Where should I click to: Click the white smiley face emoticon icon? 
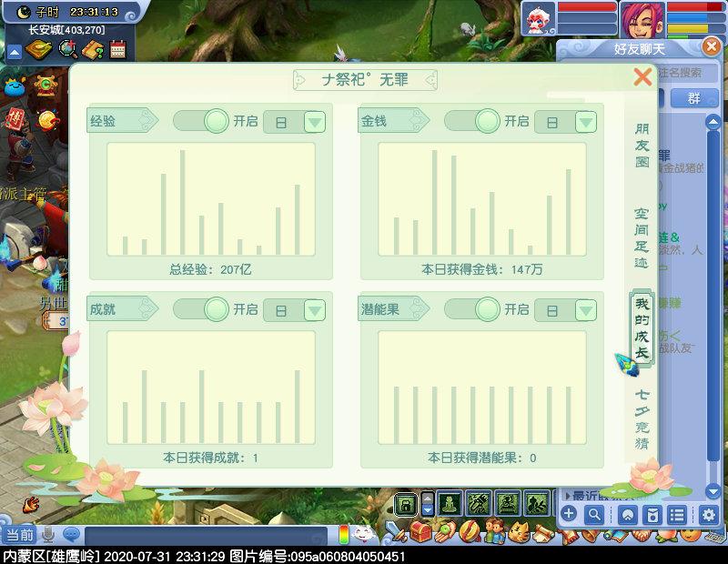(363, 534)
